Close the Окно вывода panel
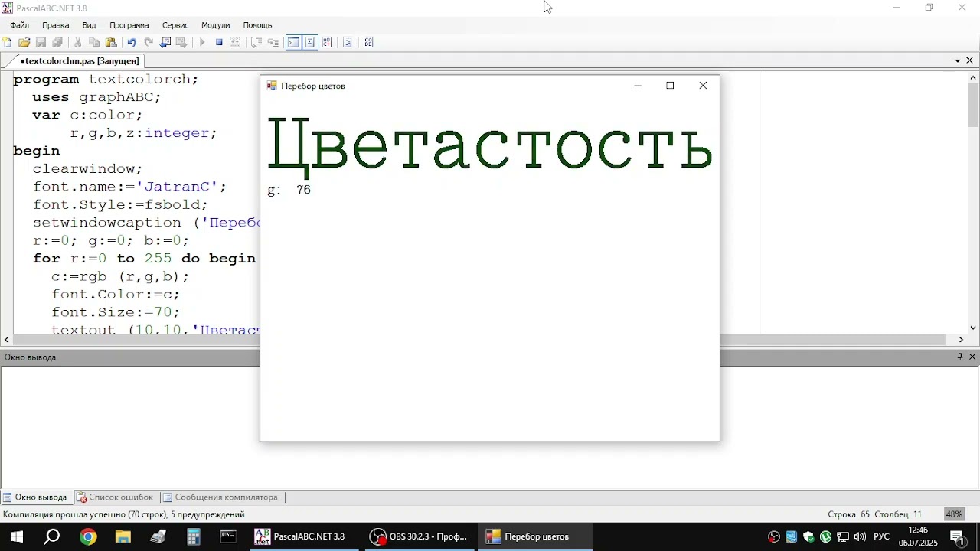Screen dimensions: 980x551 click(973, 357)
